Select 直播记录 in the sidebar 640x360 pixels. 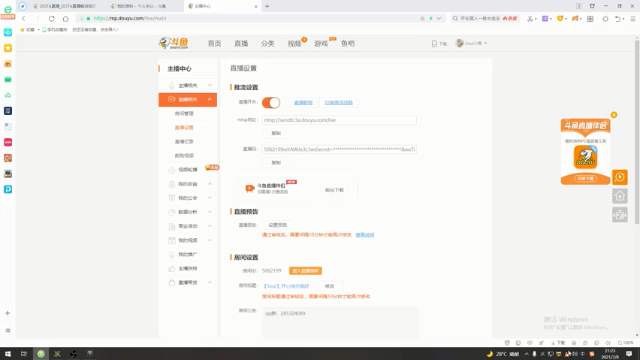click(x=184, y=142)
